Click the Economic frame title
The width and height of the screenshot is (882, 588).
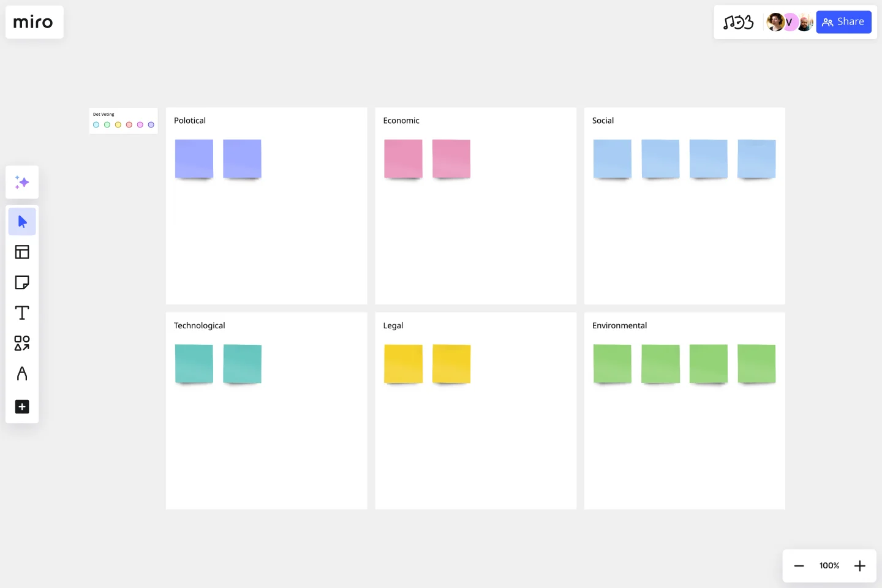pyautogui.click(x=401, y=121)
